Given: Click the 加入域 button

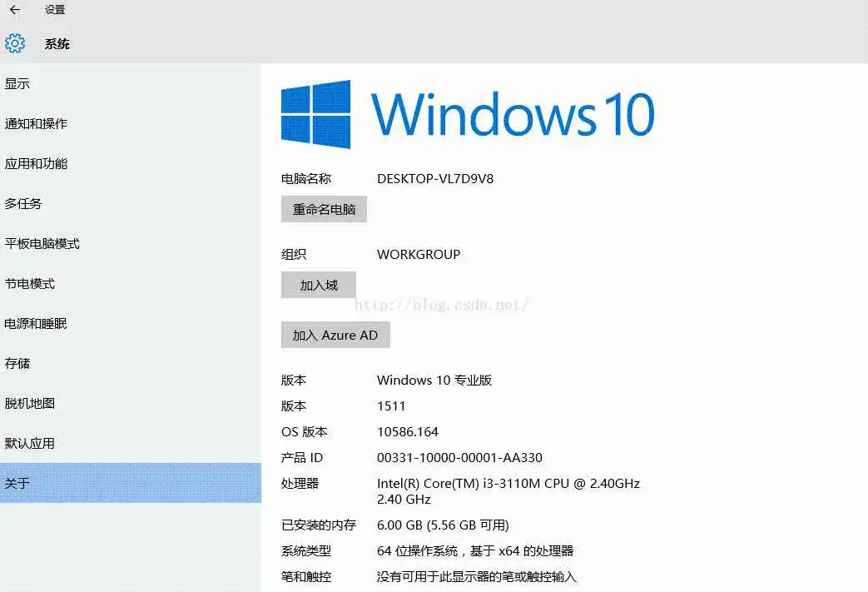Looking at the screenshot, I should 319,285.
